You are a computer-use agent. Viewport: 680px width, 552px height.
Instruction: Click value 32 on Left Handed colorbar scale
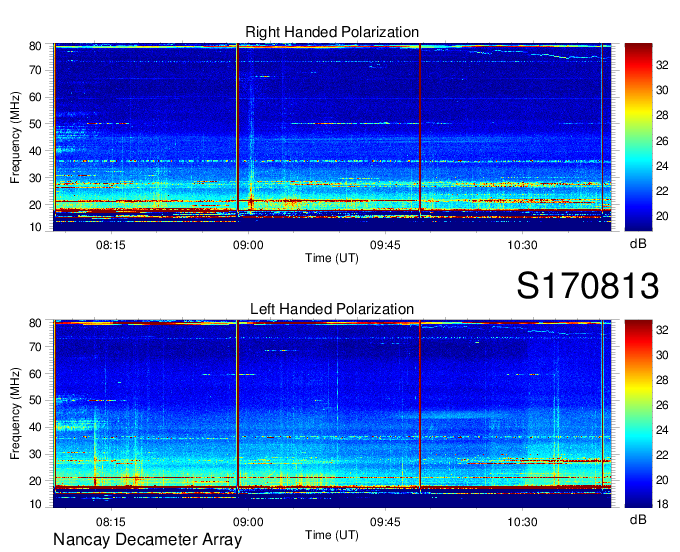(662, 330)
